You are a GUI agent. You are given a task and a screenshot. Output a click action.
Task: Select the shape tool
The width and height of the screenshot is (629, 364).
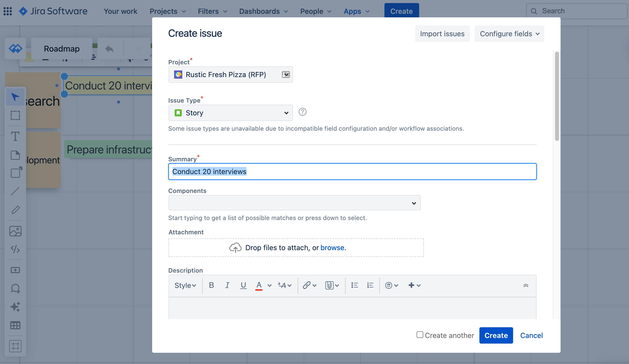16,172
